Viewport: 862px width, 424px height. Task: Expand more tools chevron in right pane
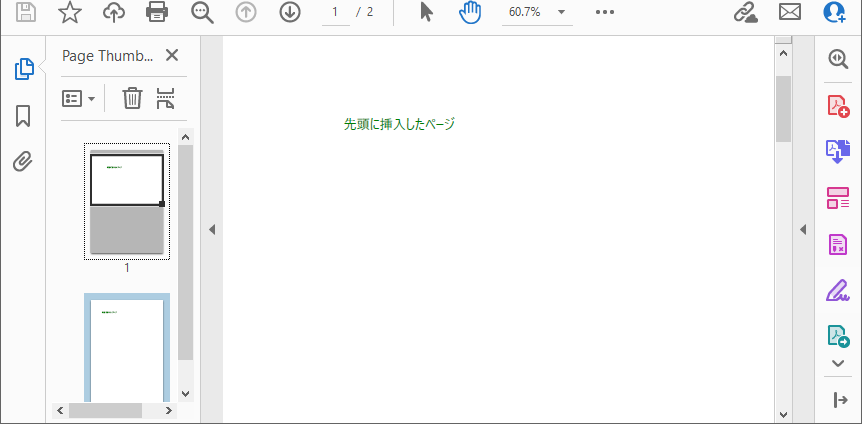point(838,364)
